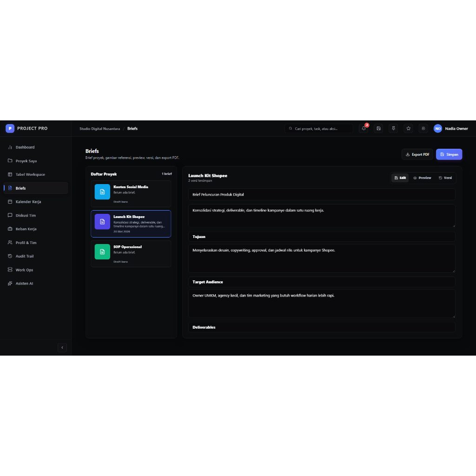Image resolution: width=476 pixels, height=476 pixels.
Task: Open Dashboard from the sidebar
Action: (36, 147)
